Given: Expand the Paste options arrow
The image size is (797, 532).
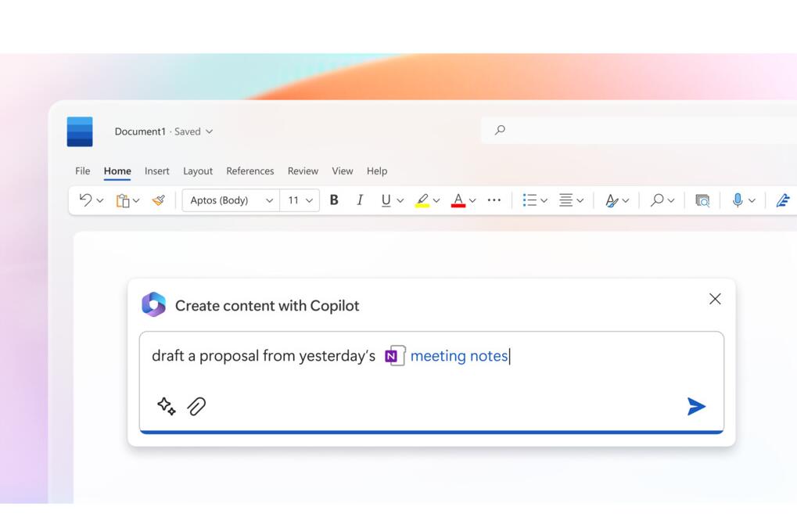Looking at the screenshot, I should pos(136,200).
